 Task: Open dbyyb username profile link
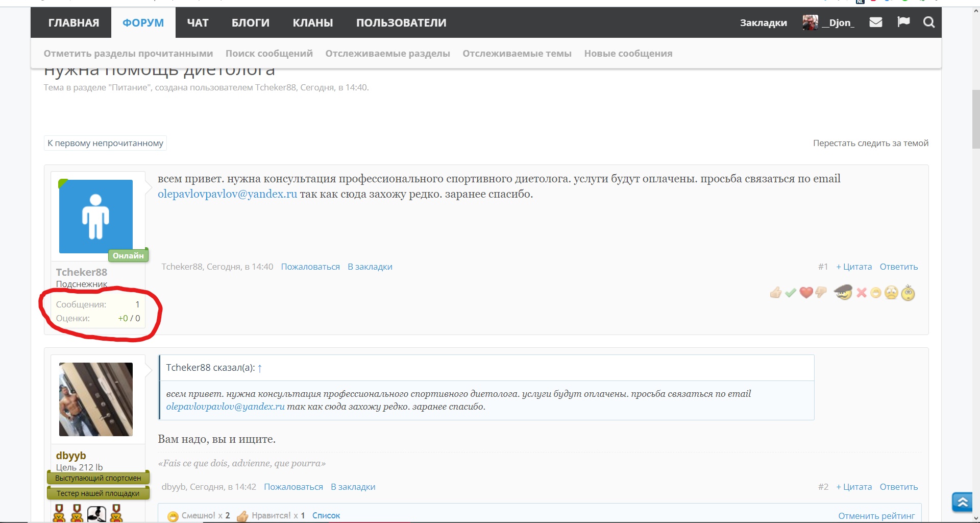point(71,456)
